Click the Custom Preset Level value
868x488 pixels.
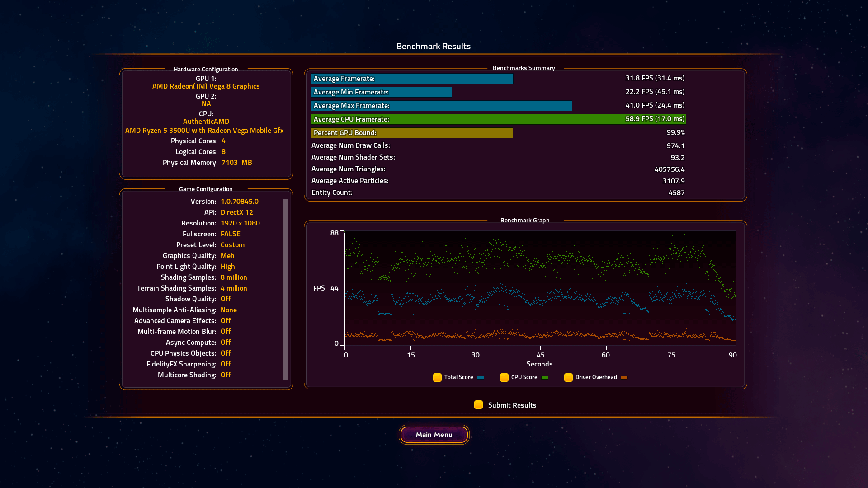pyautogui.click(x=232, y=245)
